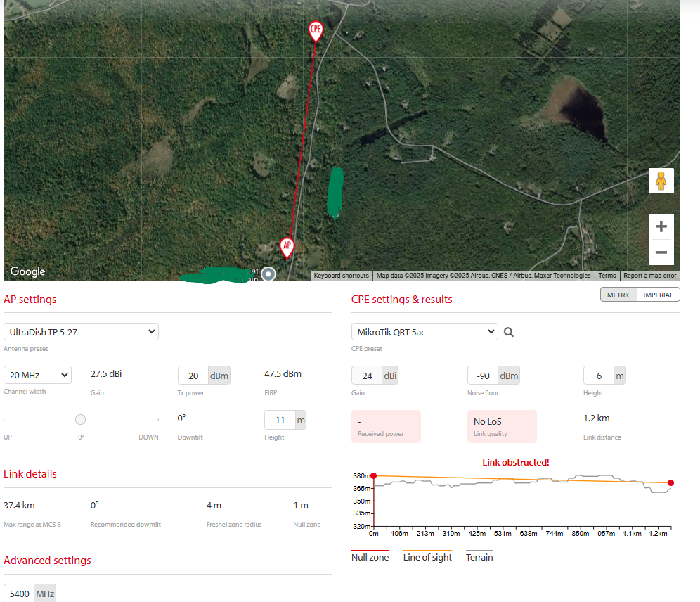Click the AP height input showing 11
The image size is (700, 602).
pyautogui.click(x=280, y=420)
